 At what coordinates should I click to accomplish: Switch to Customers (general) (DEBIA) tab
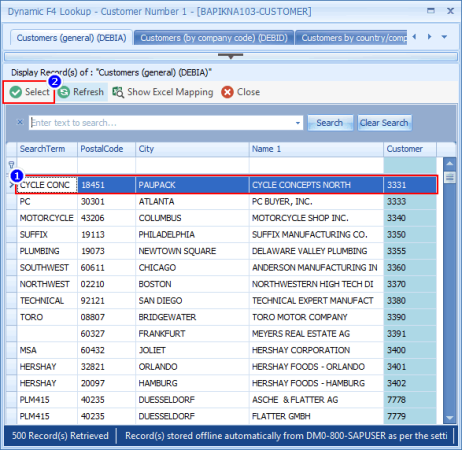point(71,38)
